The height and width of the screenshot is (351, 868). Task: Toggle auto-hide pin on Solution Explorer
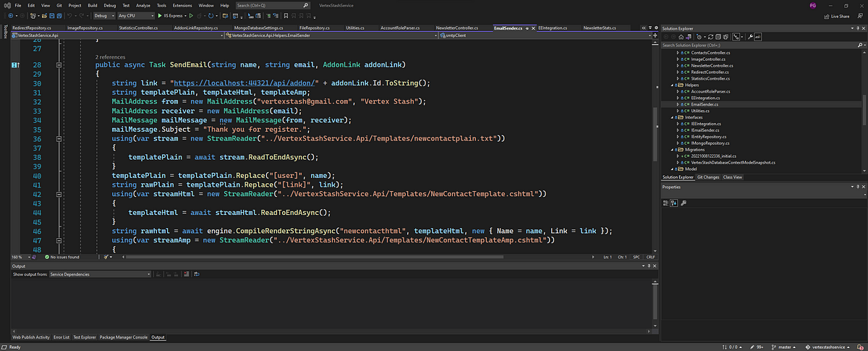tap(858, 28)
